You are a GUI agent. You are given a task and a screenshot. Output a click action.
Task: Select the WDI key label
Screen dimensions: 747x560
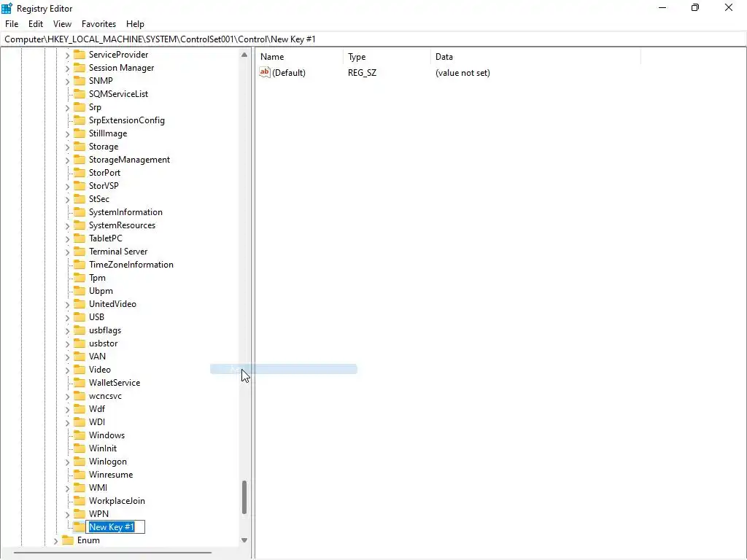click(97, 422)
